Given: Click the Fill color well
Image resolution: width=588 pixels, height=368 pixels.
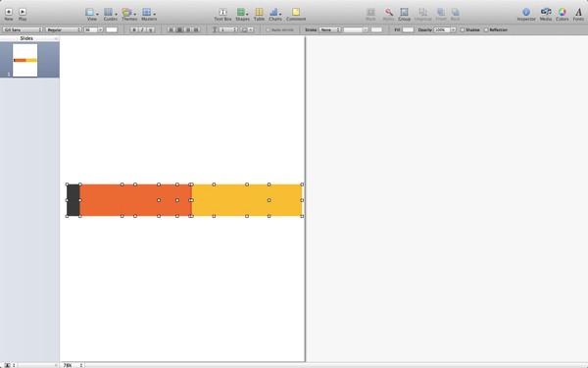Looking at the screenshot, I should (408, 29).
